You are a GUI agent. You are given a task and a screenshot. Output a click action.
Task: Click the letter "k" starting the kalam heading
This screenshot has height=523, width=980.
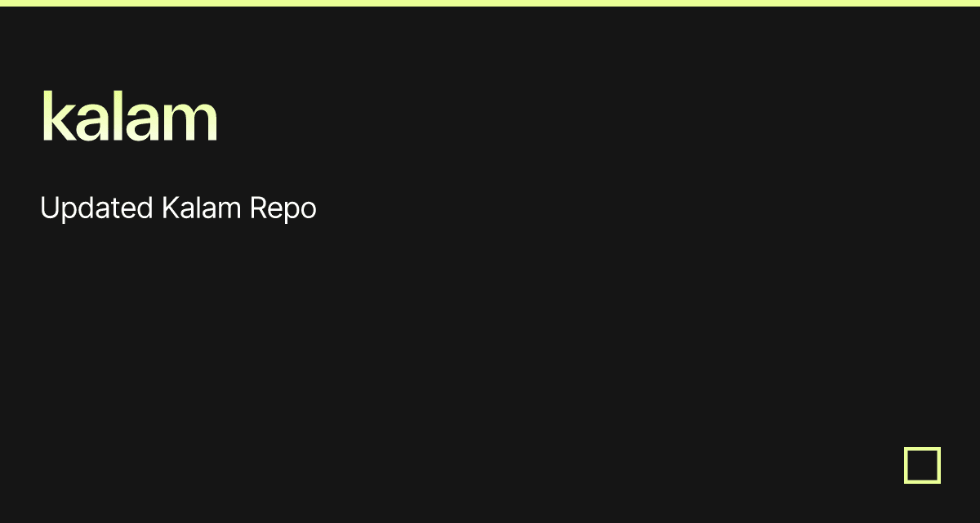pyautogui.click(x=54, y=118)
